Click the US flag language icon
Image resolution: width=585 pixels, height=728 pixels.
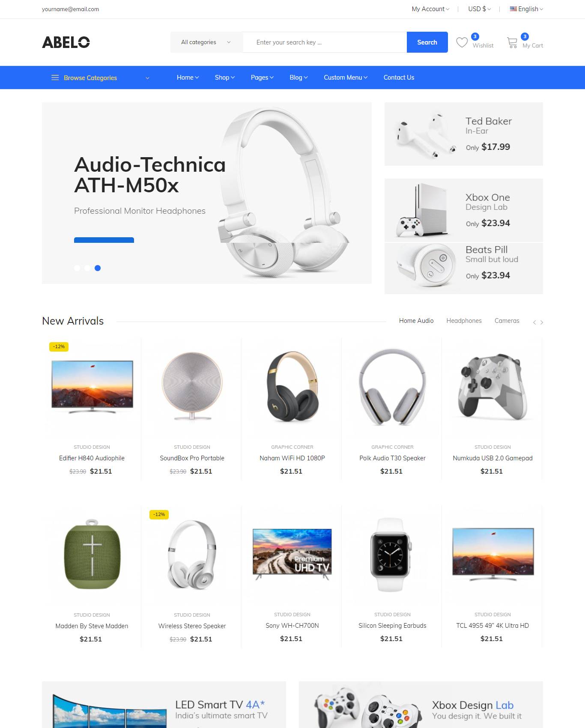513,9
